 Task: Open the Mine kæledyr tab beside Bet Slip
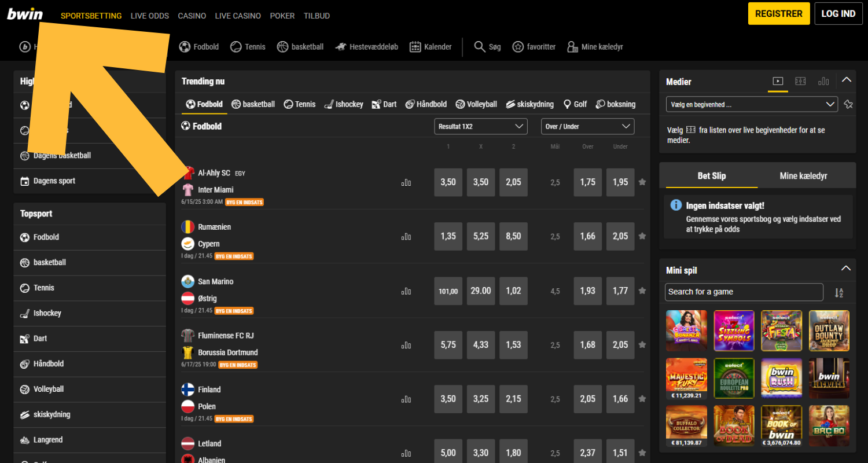click(x=803, y=176)
